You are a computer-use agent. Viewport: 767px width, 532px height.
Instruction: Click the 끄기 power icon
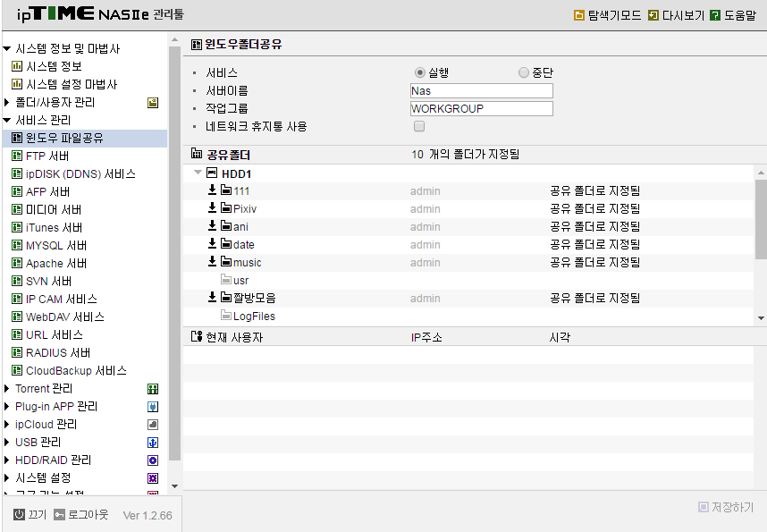(19, 514)
